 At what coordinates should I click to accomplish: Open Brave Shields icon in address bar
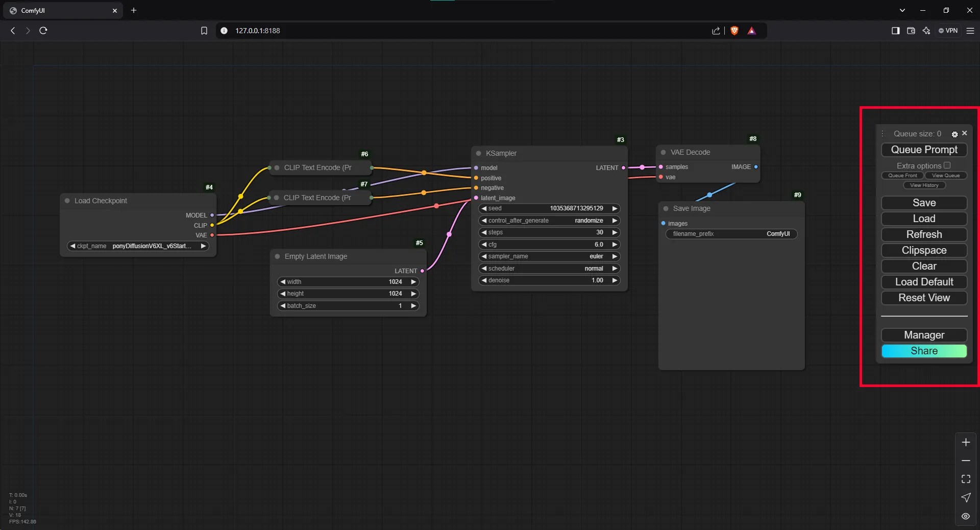(734, 31)
